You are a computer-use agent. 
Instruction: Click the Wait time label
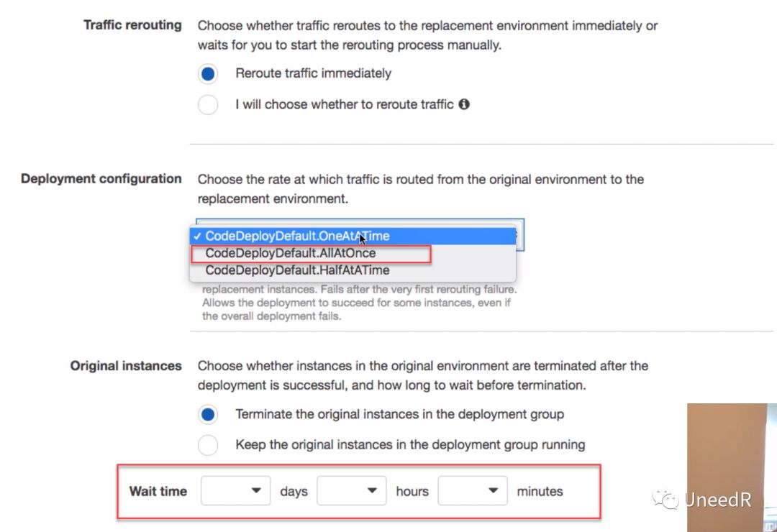158,492
